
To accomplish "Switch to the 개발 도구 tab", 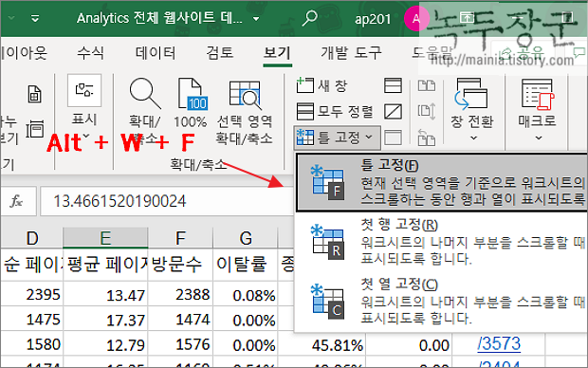I will [x=351, y=52].
